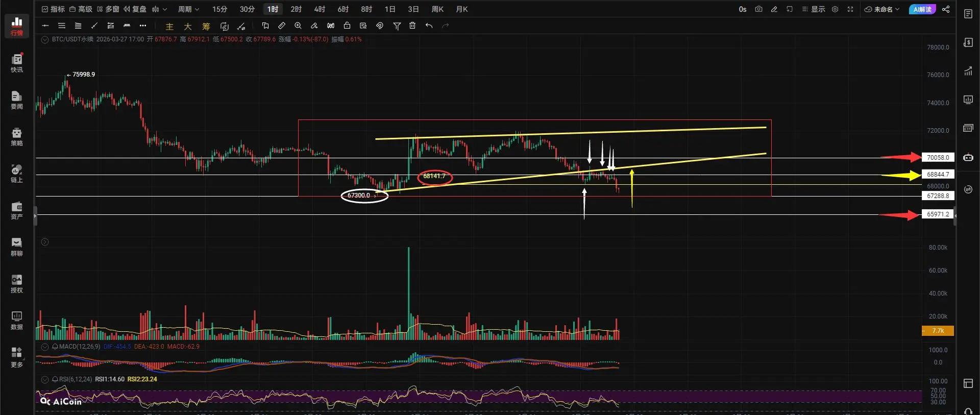Toggle the RSI alert bell

point(55,379)
